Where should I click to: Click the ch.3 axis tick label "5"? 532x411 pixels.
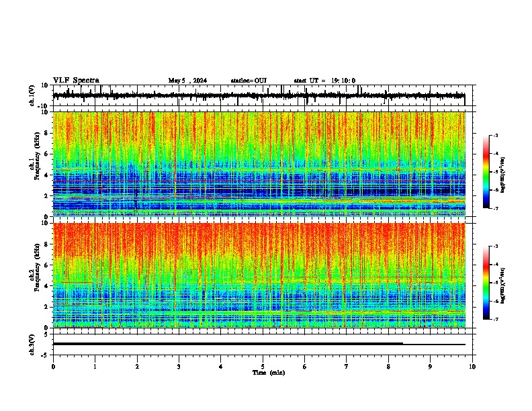(x=46, y=334)
